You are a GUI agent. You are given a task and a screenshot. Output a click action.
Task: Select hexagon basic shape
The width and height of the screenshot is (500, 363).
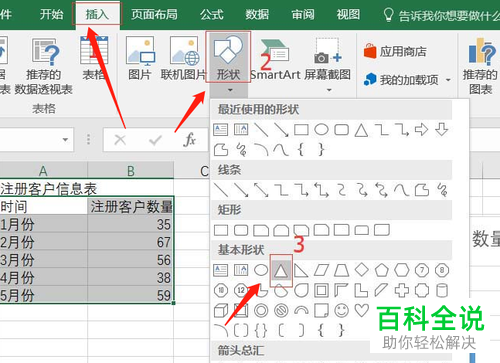(x=402, y=270)
